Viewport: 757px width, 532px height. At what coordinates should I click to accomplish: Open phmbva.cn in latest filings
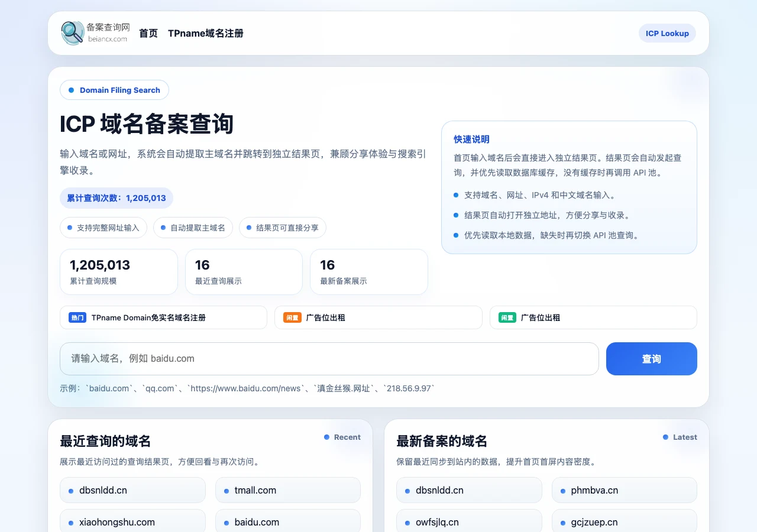coord(625,490)
